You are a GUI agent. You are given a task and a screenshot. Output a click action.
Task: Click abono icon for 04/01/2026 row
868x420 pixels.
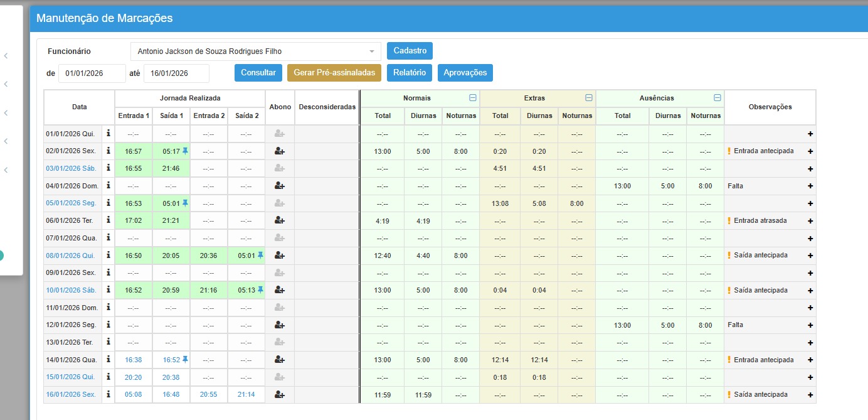click(280, 186)
